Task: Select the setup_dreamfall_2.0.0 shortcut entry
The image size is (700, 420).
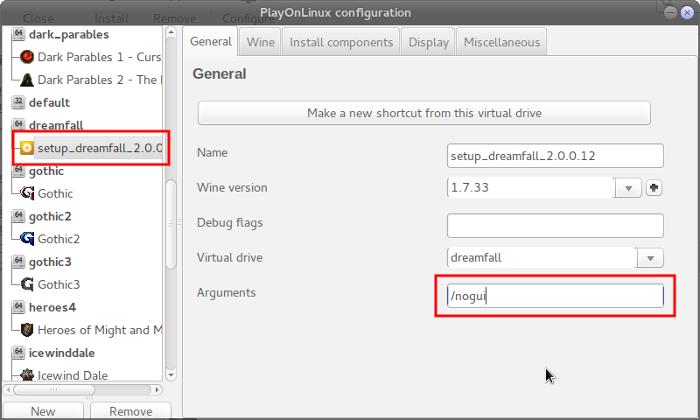Action: click(x=100, y=148)
